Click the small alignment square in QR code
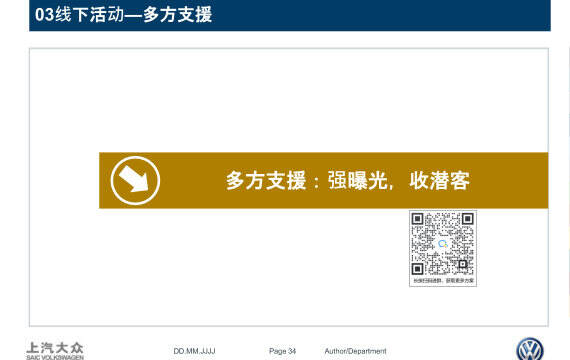The image size is (570, 360). (462, 264)
